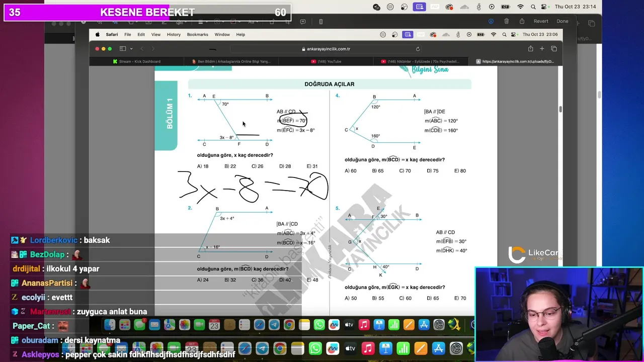
Task: Click answer C) 70 under question 4
Action: pyautogui.click(x=405, y=171)
